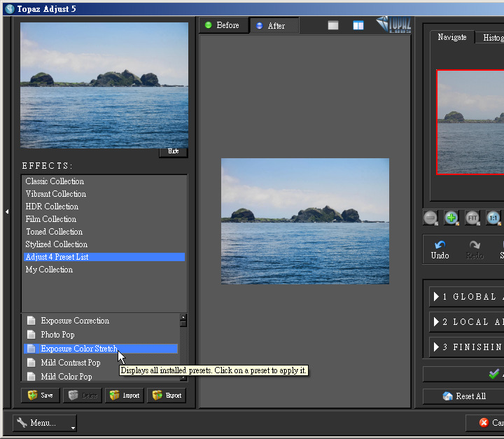
Task: Switch to the Histogram tab
Action: (x=489, y=38)
